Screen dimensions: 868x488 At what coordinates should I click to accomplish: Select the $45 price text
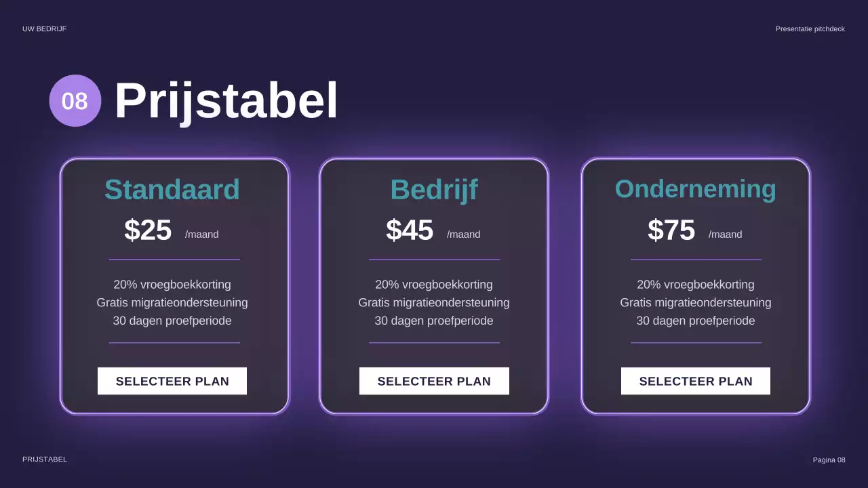click(410, 230)
